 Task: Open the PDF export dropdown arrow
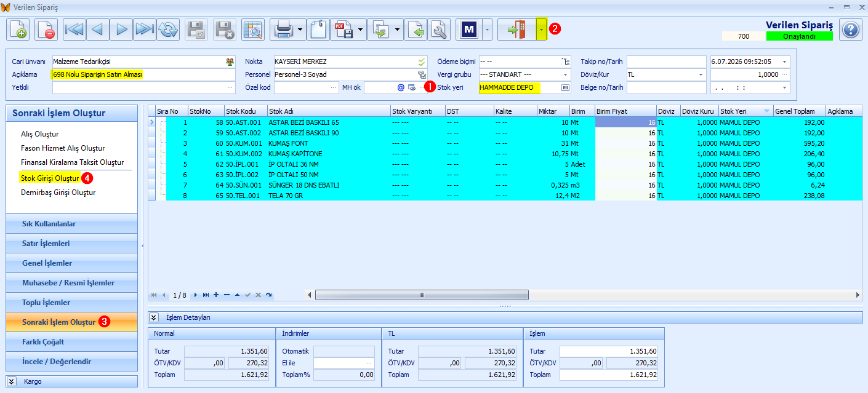pyautogui.click(x=361, y=29)
